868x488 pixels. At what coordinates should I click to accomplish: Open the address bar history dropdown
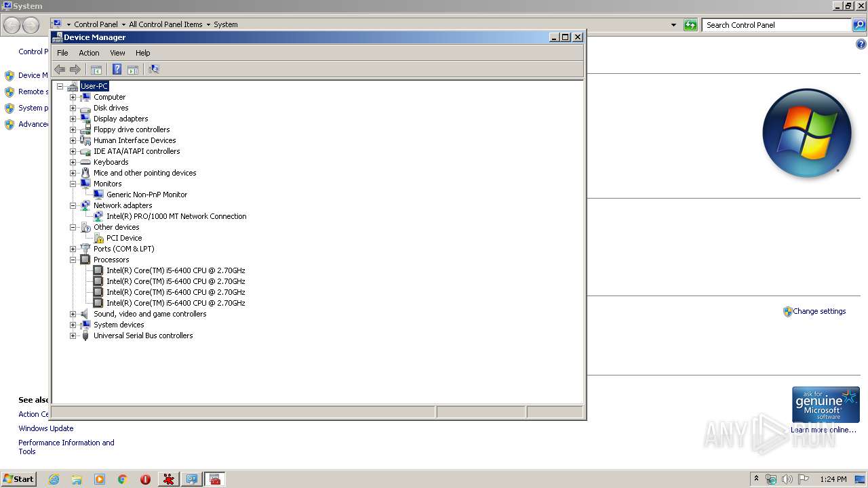point(673,25)
